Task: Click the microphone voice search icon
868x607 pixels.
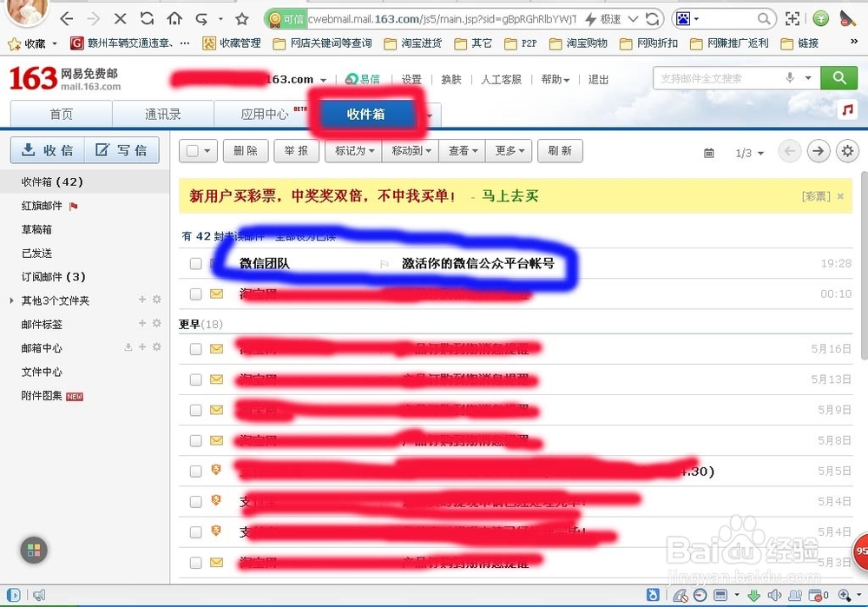Action: pyautogui.click(x=790, y=78)
